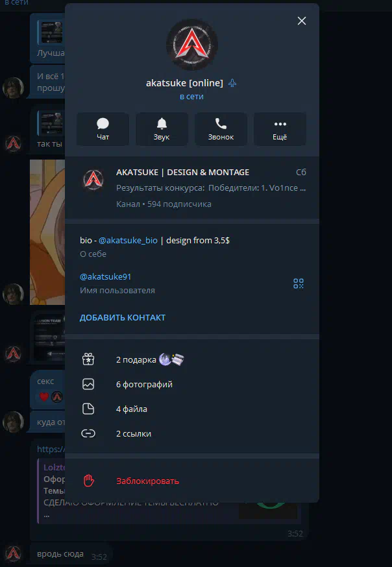Click the premium badge next to akatsuke name

(232, 83)
